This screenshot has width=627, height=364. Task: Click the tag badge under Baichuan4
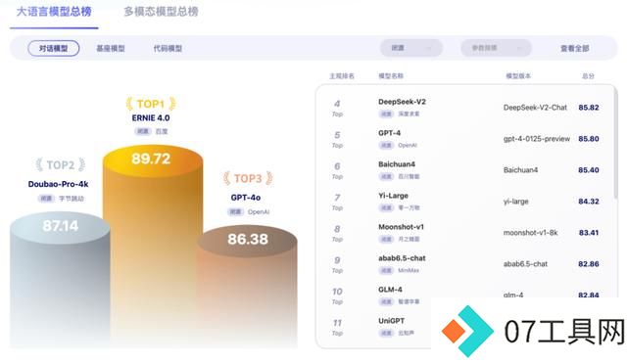(386, 176)
